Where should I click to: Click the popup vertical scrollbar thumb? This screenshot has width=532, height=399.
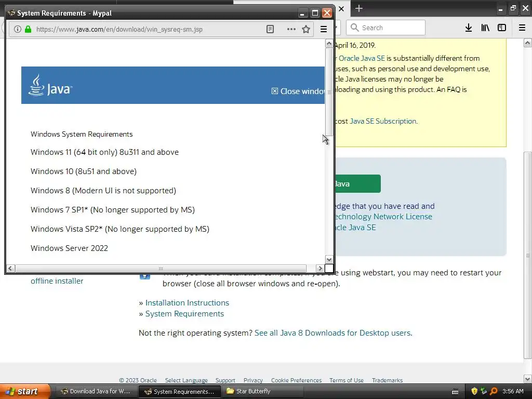tap(329, 92)
